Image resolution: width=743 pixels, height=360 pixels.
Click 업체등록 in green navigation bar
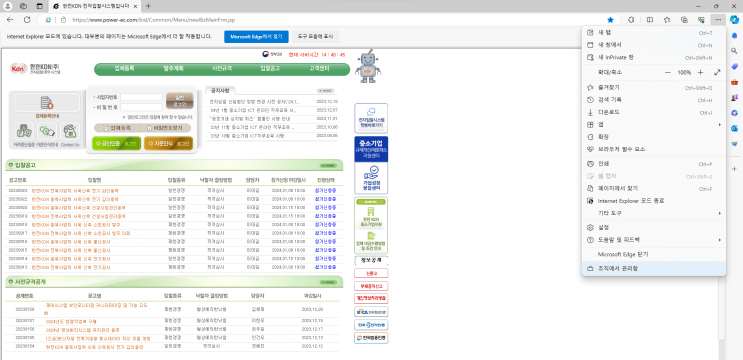point(125,69)
